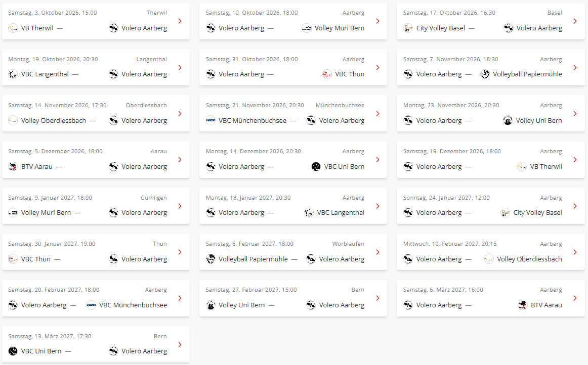Click VBC Münchenbuchsee logo in 21. November match
Image resolution: width=588 pixels, height=365 pixels.
tap(211, 121)
